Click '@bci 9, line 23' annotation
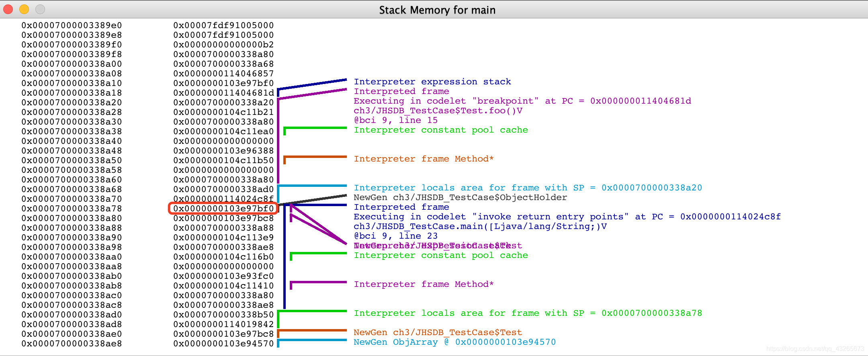Viewport: 868px width, 356px height. pyautogui.click(x=396, y=236)
